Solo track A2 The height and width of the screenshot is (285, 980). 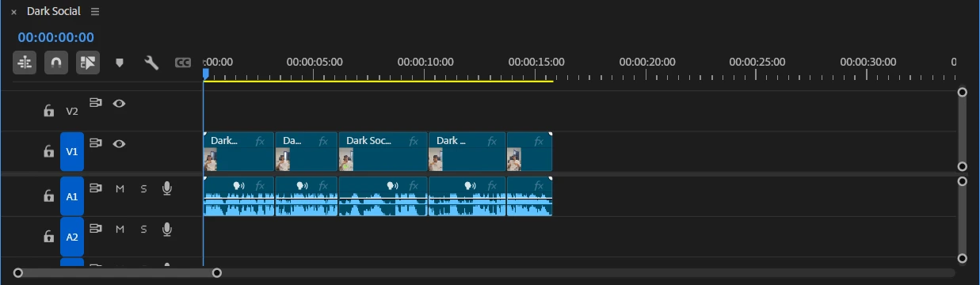pos(143,229)
